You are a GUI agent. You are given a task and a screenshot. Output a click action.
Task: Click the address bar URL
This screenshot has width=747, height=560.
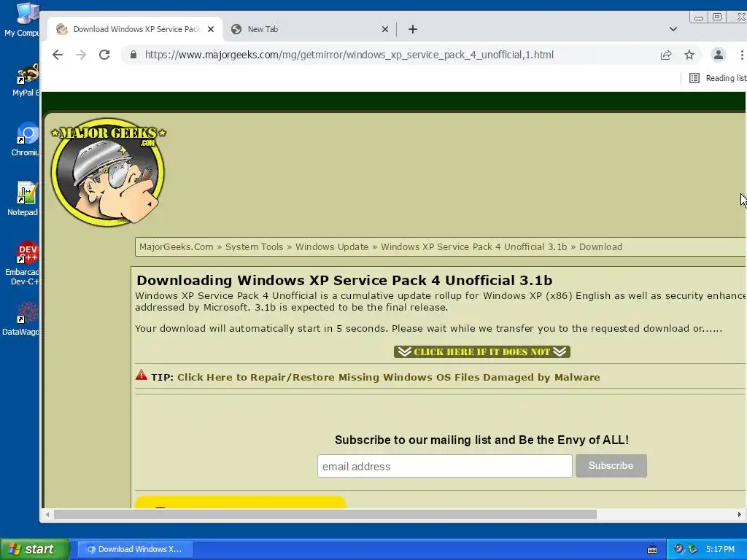pyautogui.click(x=349, y=55)
